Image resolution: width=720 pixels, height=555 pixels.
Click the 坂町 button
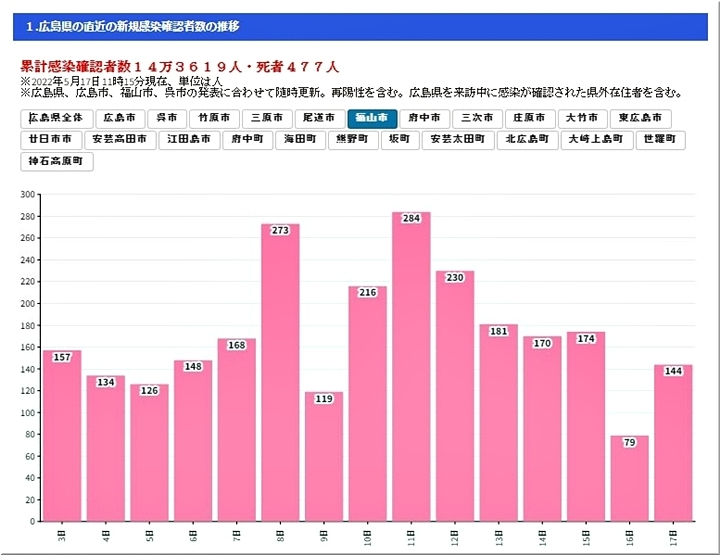(399, 139)
